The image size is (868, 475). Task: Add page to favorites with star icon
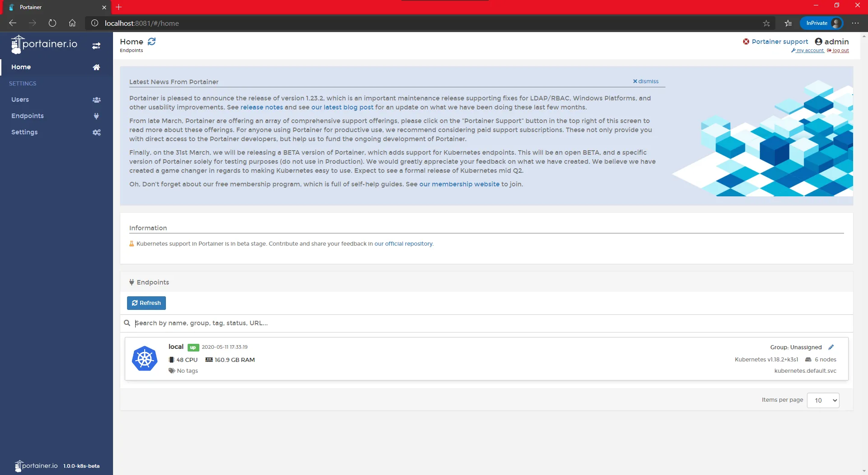point(766,23)
